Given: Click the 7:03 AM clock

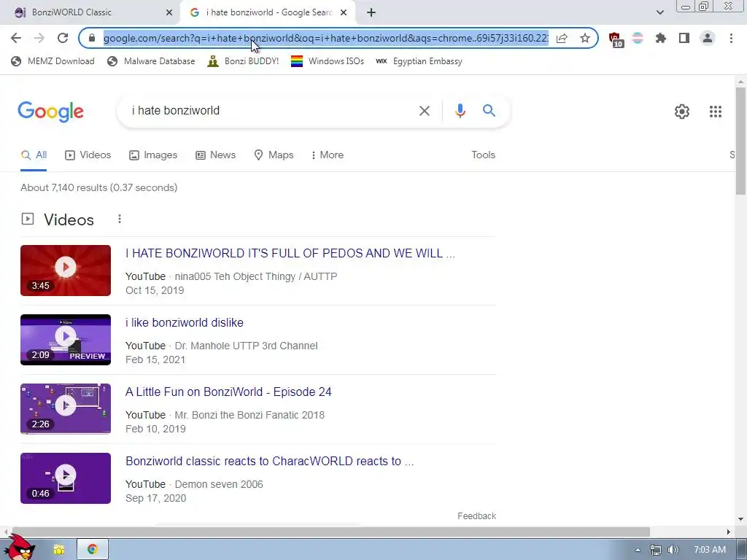Looking at the screenshot, I should click(x=709, y=550).
